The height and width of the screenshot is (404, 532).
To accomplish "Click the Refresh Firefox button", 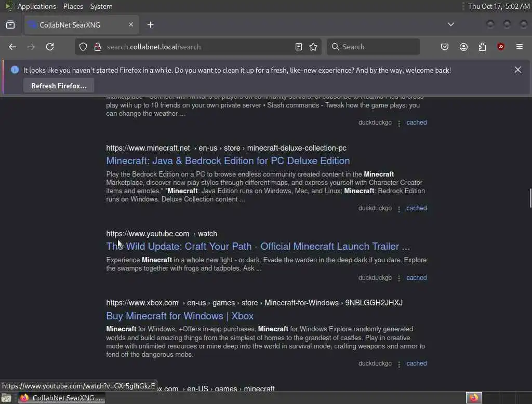I will tap(59, 86).
